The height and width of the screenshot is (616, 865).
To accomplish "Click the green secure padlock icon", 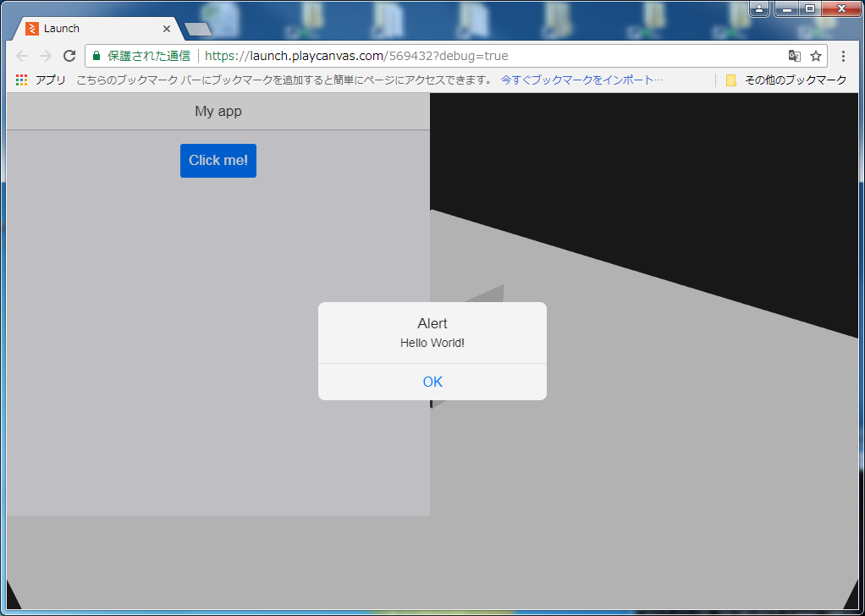I will [96, 56].
